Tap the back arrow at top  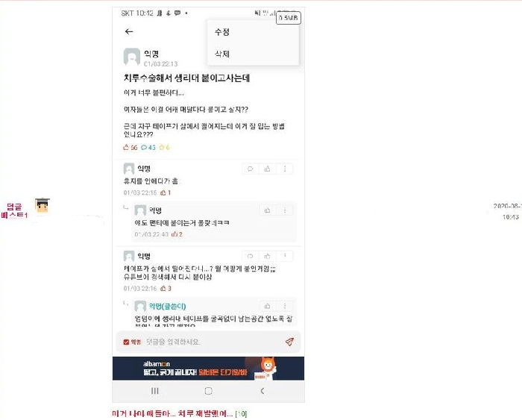click(129, 31)
